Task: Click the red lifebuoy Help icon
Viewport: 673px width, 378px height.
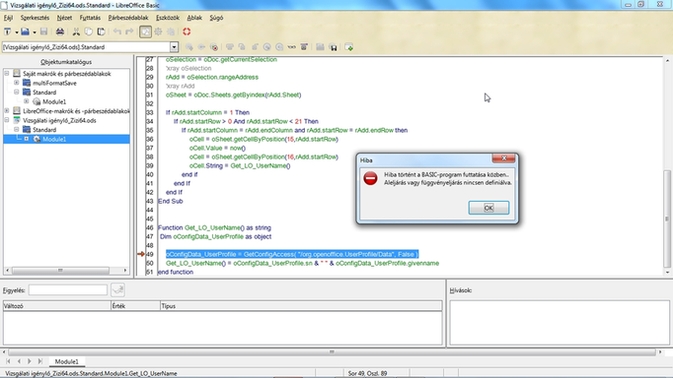Action: coord(186,32)
